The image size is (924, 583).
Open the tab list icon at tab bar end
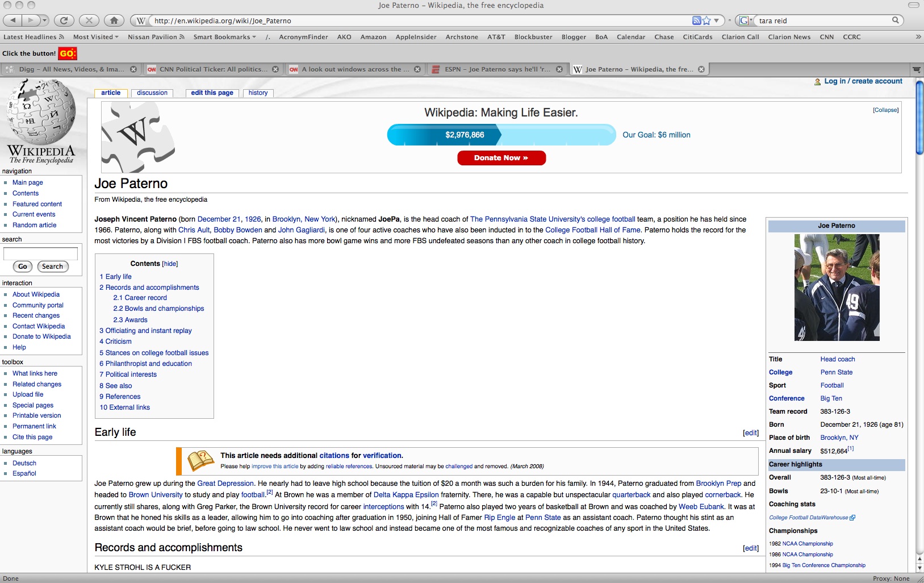[917, 69]
